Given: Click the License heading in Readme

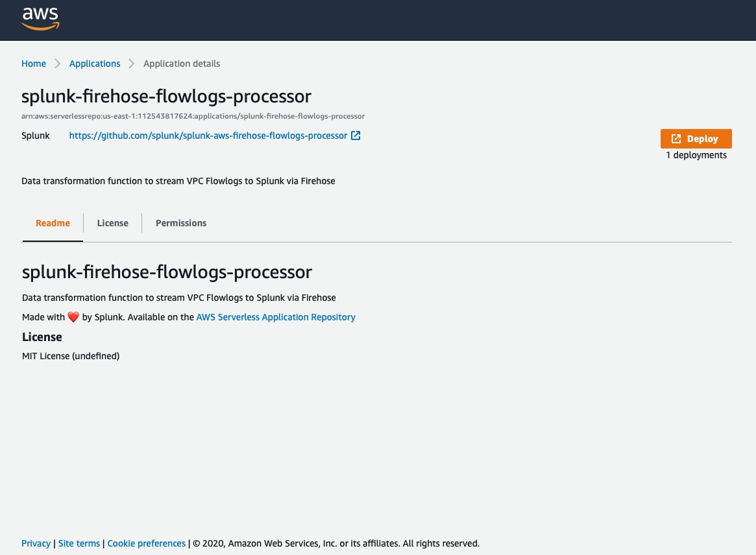Looking at the screenshot, I should (x=42, y=337).
